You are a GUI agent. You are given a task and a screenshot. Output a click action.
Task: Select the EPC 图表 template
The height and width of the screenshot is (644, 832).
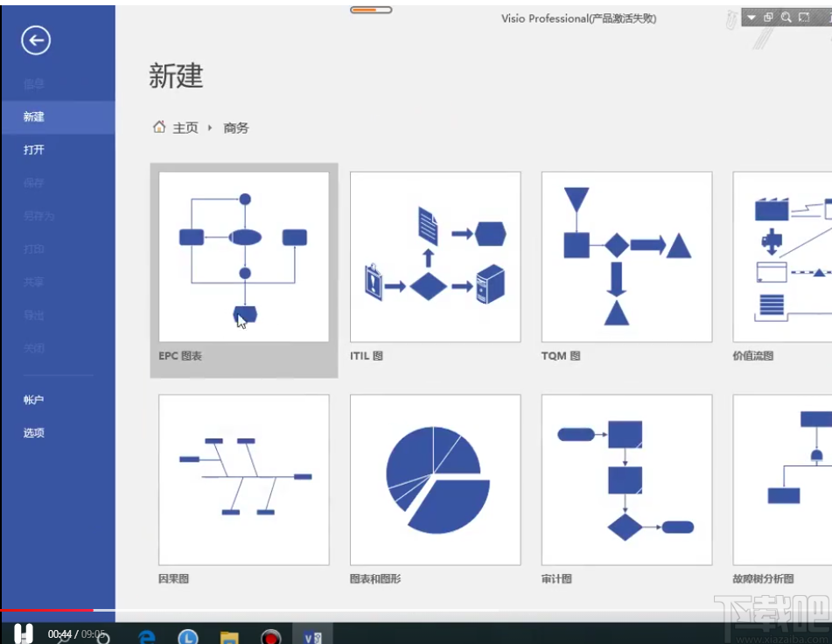(244, 256)
